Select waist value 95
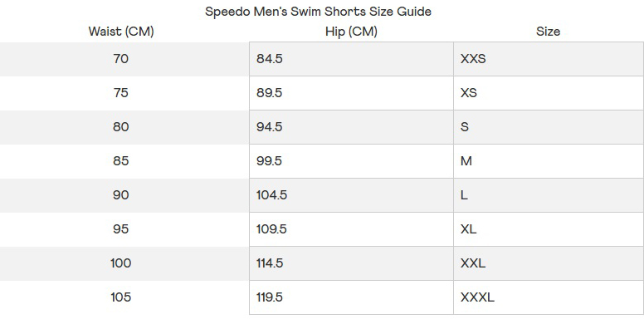 [121, 229]
